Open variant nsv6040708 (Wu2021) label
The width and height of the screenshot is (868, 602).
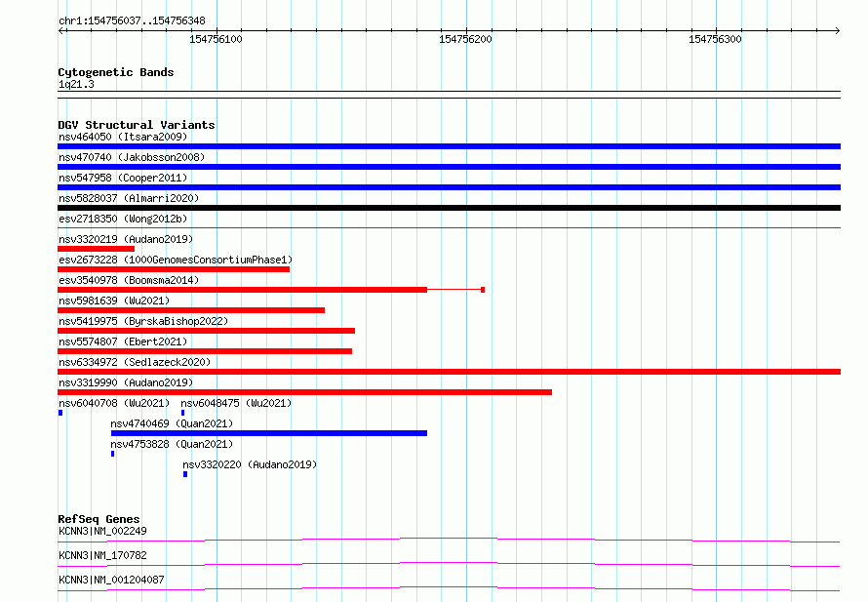(x=114, y=403)
